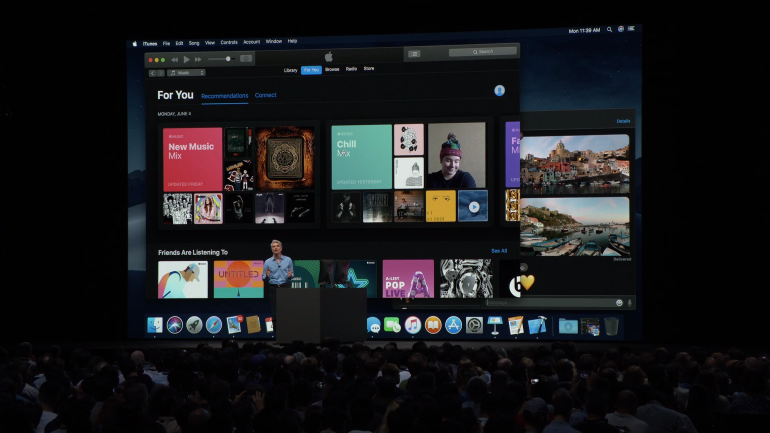Click the rewind playback button
770x433 pixels.
174,60
